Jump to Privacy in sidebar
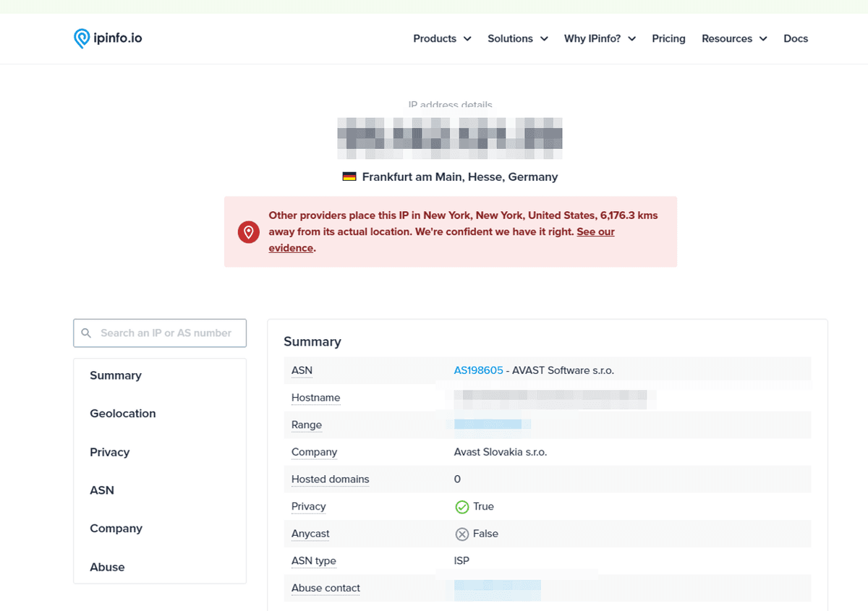The height and width of the screenshot is (611, 868). pyautogui.click(x=110, y=452)
